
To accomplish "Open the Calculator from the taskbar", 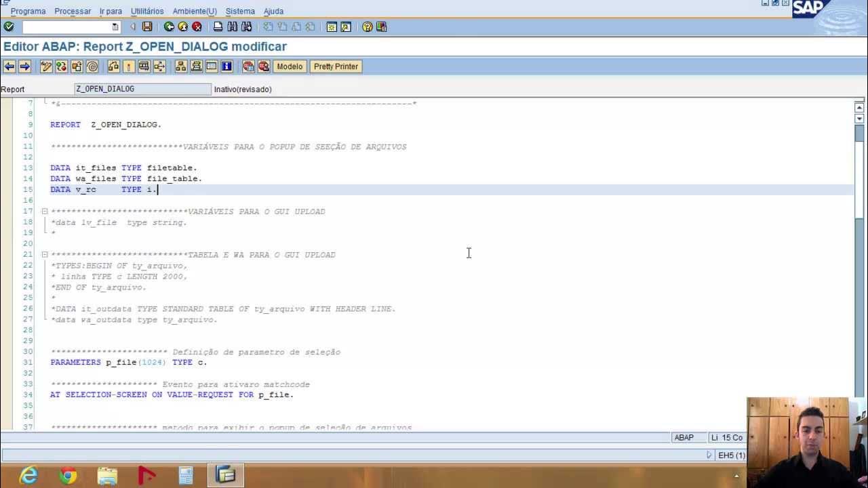I will click(x=186, y=476).
